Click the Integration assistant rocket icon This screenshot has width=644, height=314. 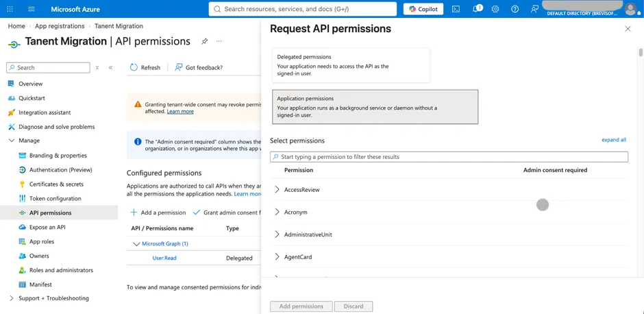[11, 112]
